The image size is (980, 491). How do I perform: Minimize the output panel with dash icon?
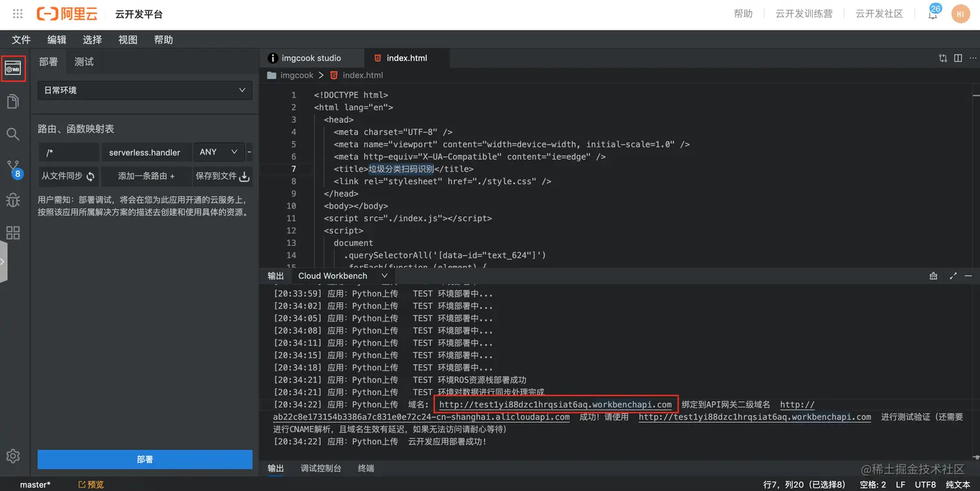(968, 276)
